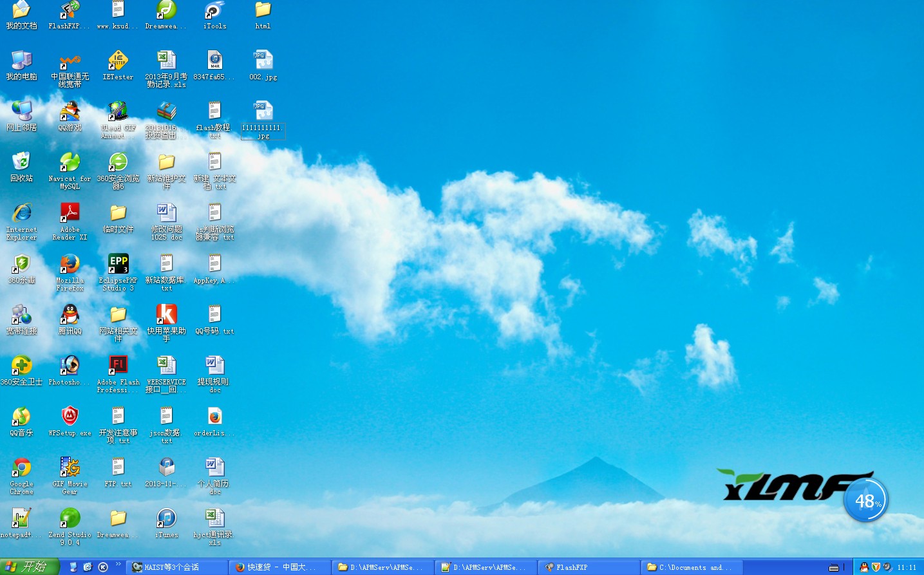Viewport: 924px width, 575px height.
Task: Select the 腾讯QQ penguin shortcut
Action: pos(70,316)
